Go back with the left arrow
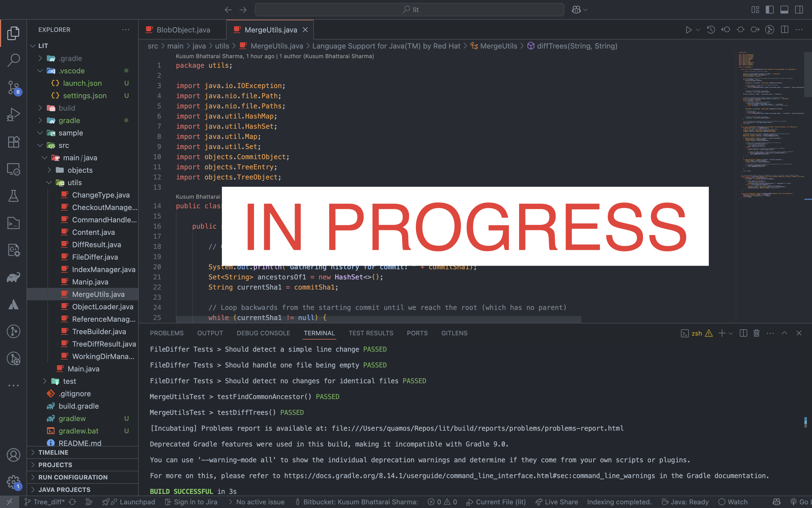This screenshot has height=508, width=812. [x=228, y=10]
